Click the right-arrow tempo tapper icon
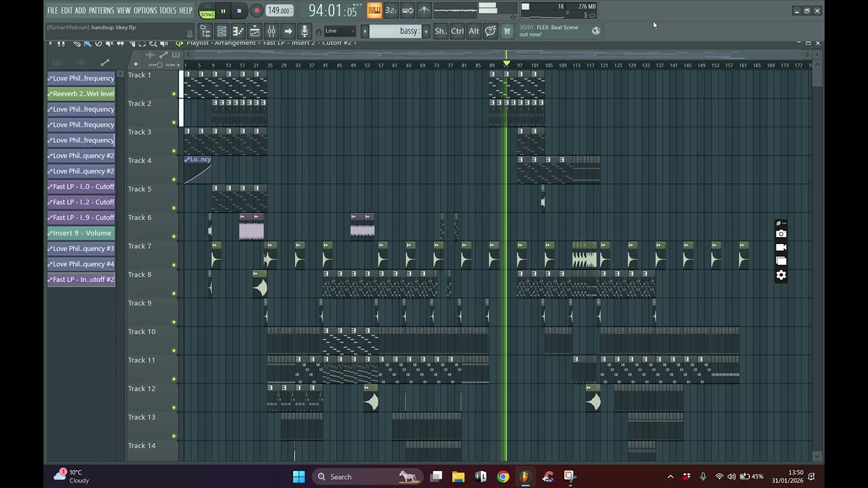This screenshot has height=488, width=868. coord(288,31)
